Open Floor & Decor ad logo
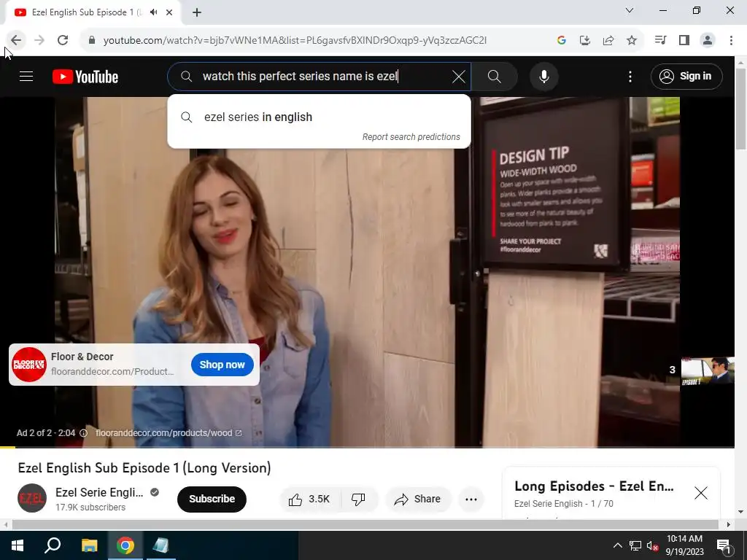Viewport: 747px width, 560px height. tap(29, 365)
